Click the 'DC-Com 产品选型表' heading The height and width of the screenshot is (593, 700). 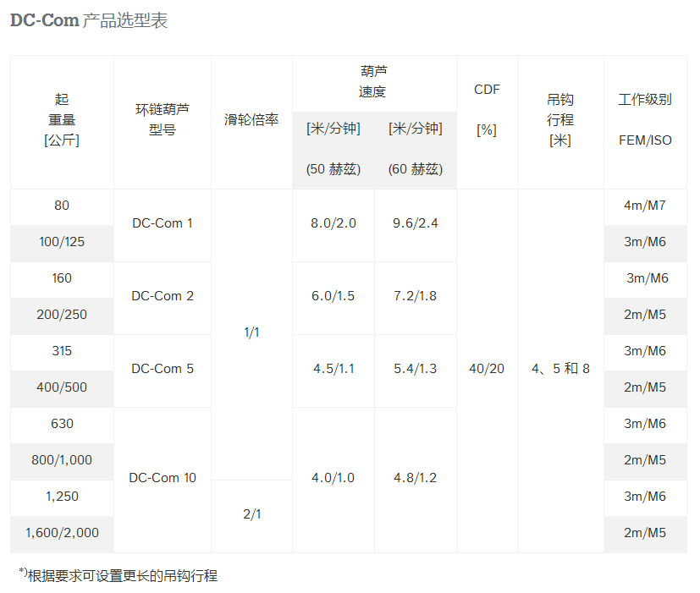point(89,20)
